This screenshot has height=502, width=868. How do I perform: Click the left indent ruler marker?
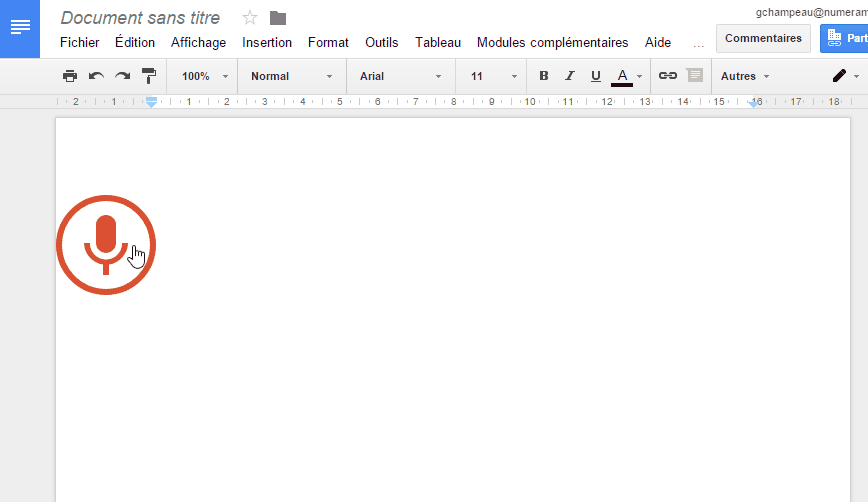(151, 102)
